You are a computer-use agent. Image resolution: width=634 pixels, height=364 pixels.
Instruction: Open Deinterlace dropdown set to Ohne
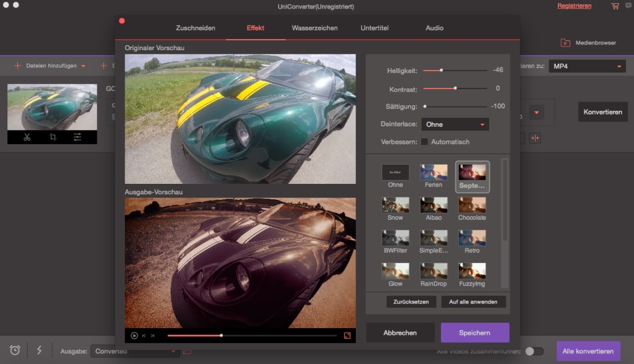pos(455,124)
